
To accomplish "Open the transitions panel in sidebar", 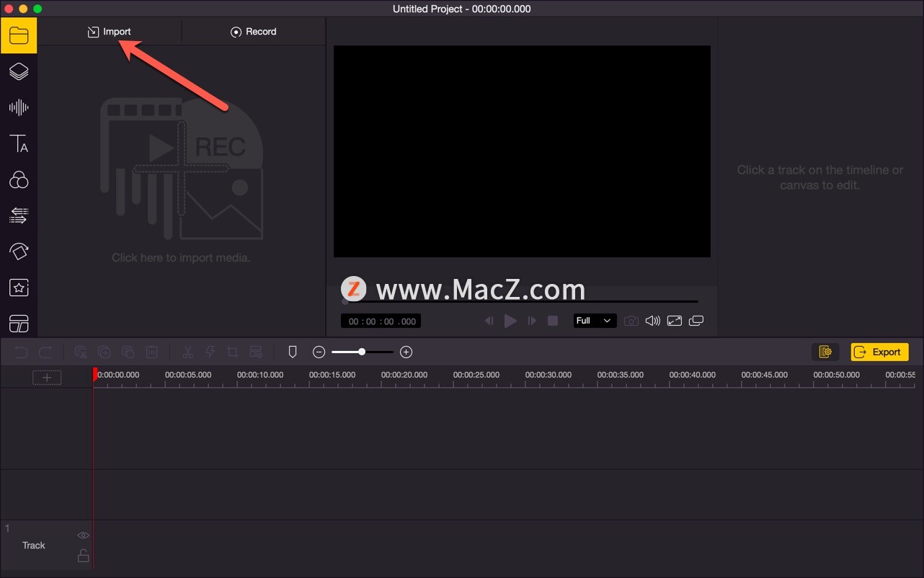I will (19, 215).
